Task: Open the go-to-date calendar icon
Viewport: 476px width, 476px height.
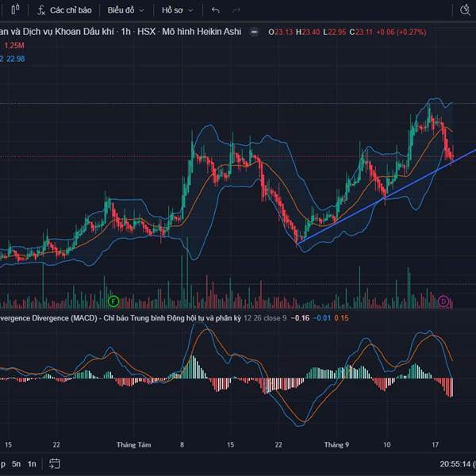Action: click(55, 463)
